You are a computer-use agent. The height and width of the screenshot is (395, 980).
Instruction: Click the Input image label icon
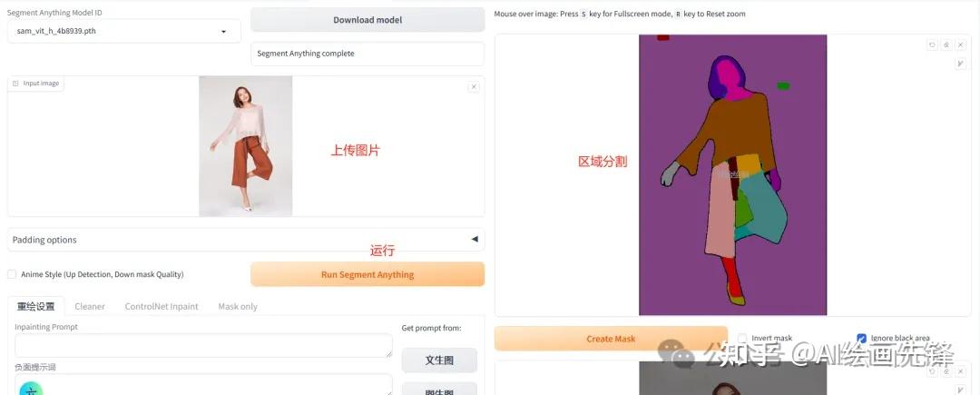click(15, 84)
